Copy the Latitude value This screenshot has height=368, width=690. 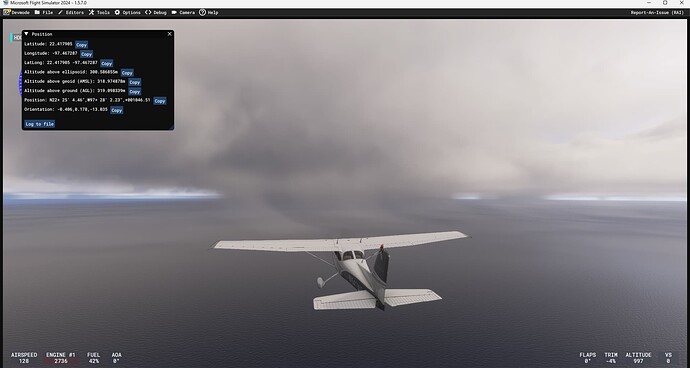tap(81, 44)
